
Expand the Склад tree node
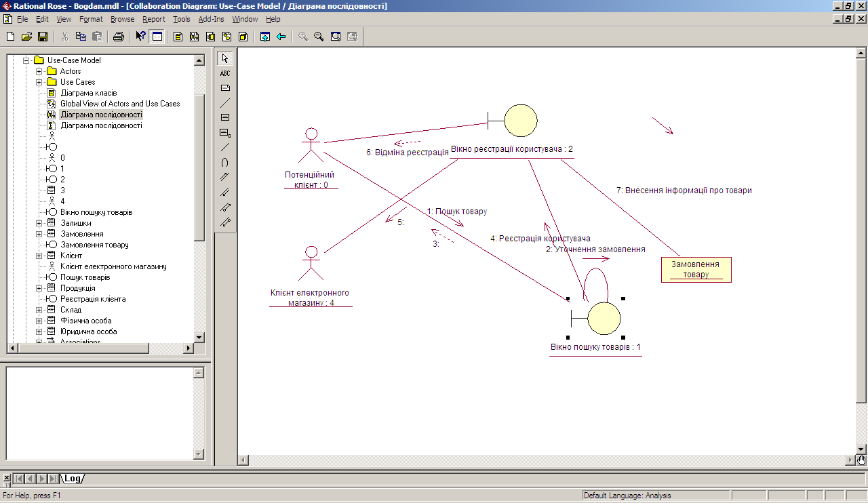point(39,310)
